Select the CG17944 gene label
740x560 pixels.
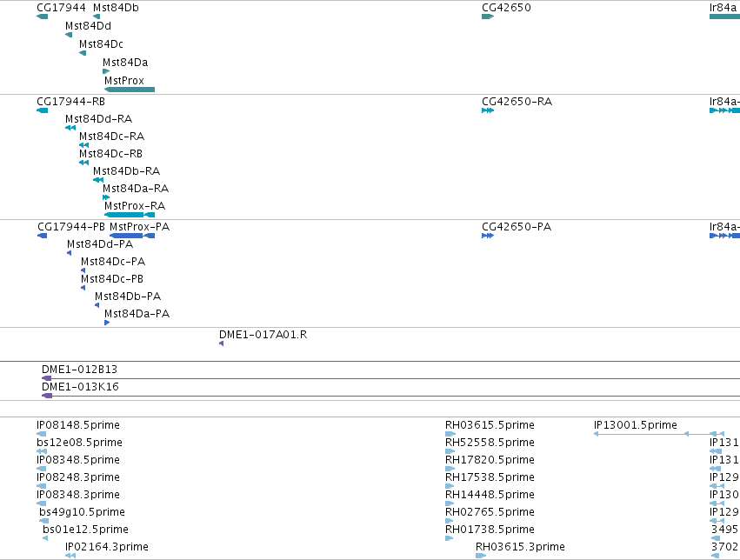coord(62,8)
